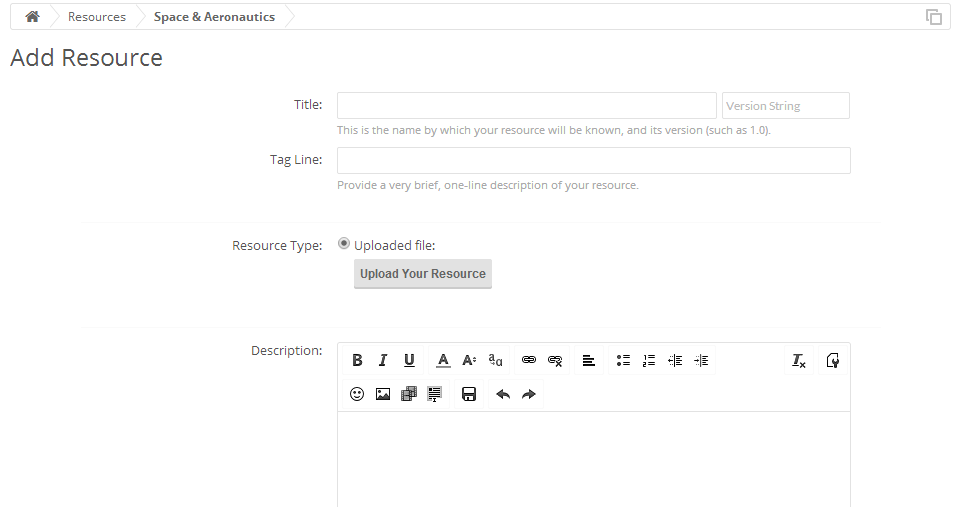
Task: Insert media with the film icon
Action: pos(408,394)
